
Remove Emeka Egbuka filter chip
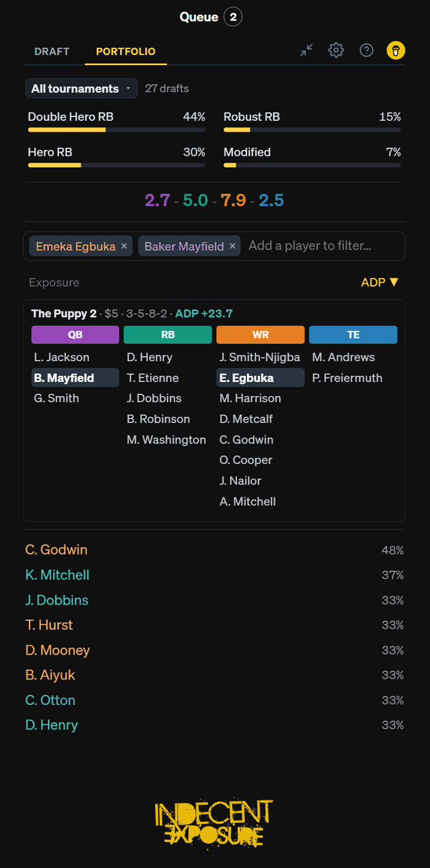tap(124, 246)
